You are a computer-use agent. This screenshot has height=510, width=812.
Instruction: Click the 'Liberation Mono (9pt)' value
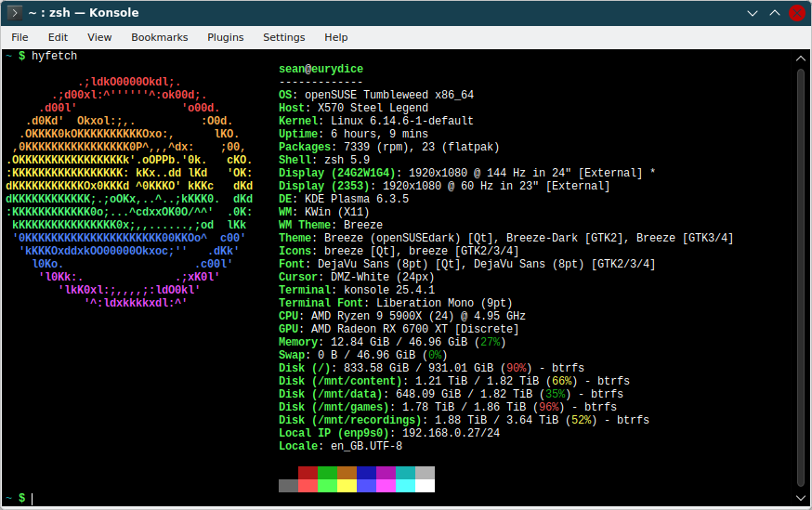click(x=444, y=303)
